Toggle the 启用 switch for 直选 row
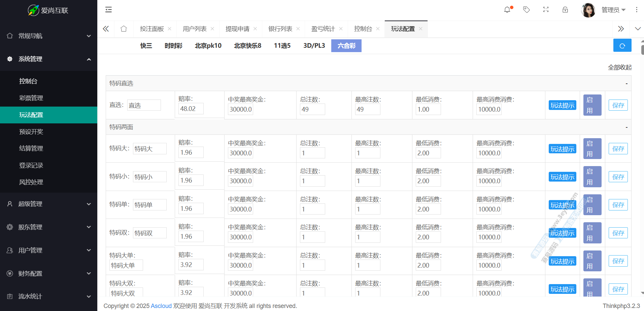 coord(592,105)
